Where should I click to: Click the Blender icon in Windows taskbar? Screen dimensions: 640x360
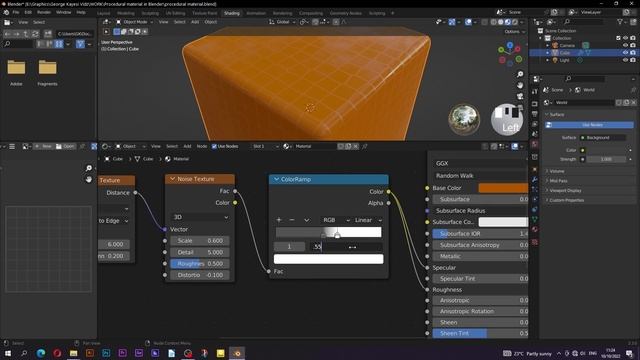point(237,353)
